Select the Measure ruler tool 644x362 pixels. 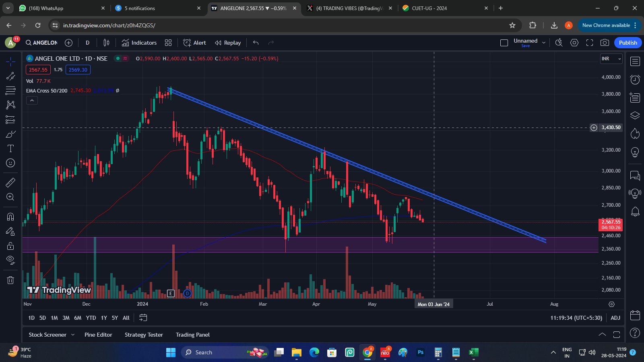(10, 183)
